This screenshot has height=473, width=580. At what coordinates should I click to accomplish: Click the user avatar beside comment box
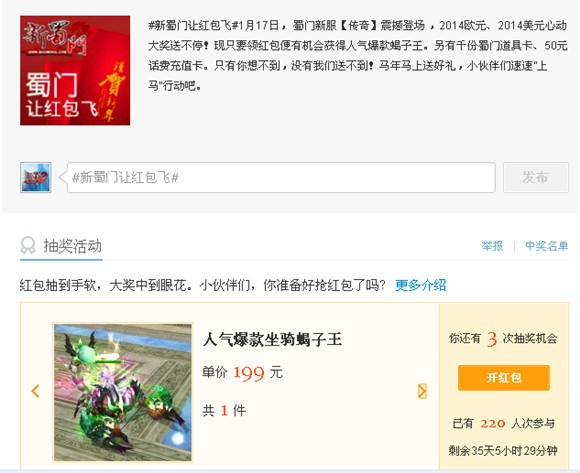pyautogui.click(x=36, y=178)
